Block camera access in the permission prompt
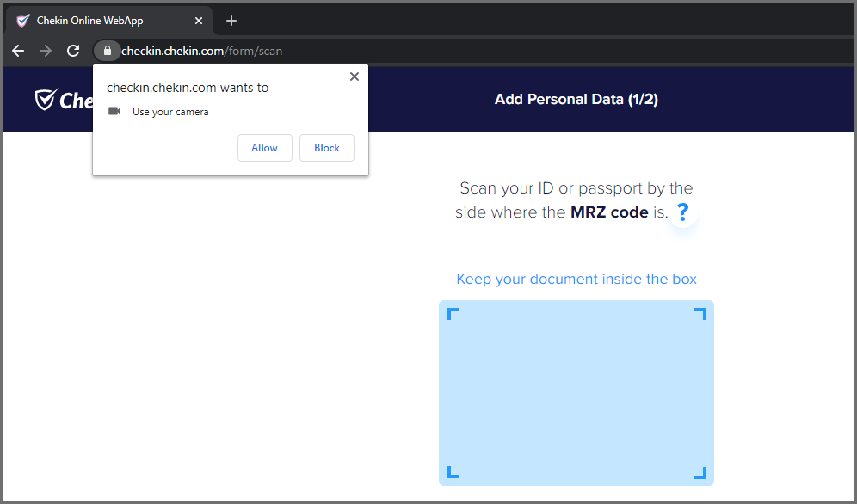This screenshot has height=504, width=857. [x=326, y=148]
